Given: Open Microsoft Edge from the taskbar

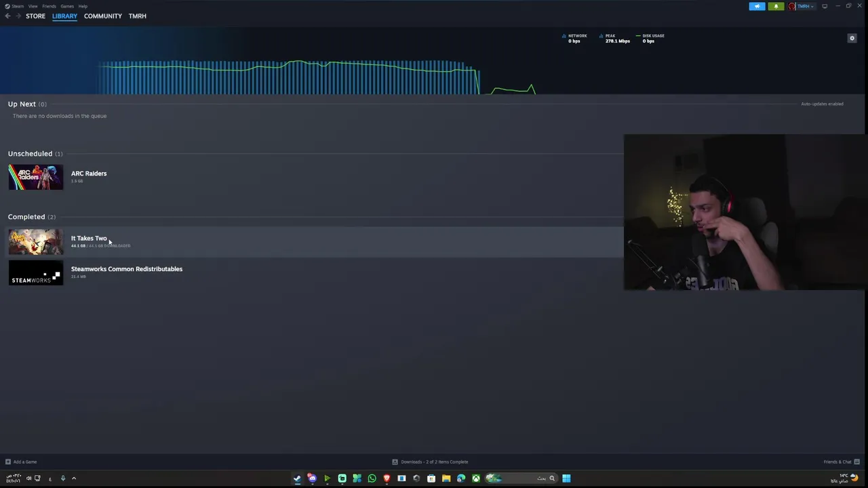Looking at the screenshot, I should (x=461, y=479).
